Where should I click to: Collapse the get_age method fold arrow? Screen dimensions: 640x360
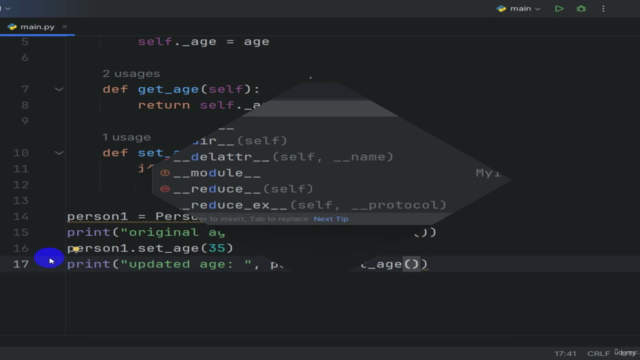tap(59, 89)
